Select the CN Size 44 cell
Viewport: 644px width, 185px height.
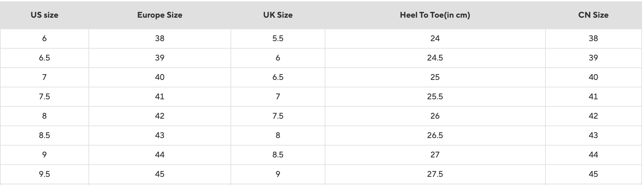593,155
